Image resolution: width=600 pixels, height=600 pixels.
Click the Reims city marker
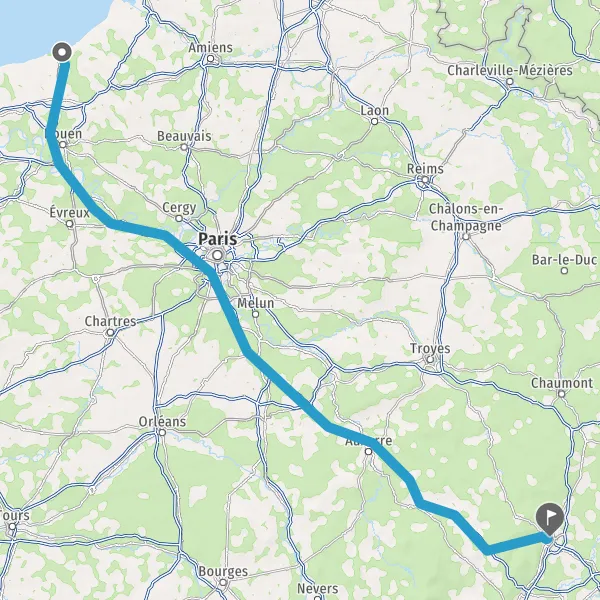425,180
